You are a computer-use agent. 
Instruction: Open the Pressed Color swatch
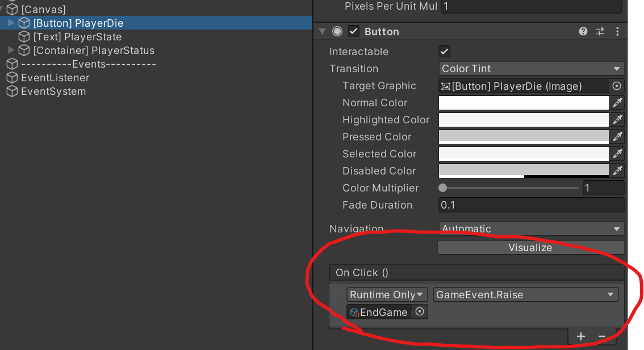pos(524,137)
